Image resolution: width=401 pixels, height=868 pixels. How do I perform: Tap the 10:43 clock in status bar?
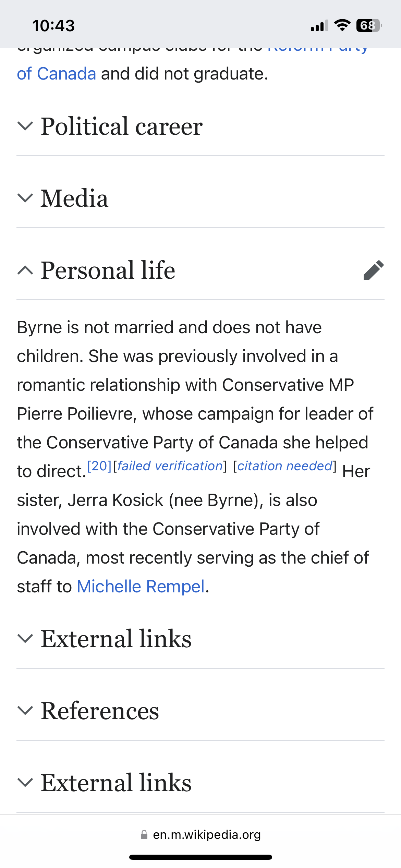pyautogui.click(x=53, y=26)
